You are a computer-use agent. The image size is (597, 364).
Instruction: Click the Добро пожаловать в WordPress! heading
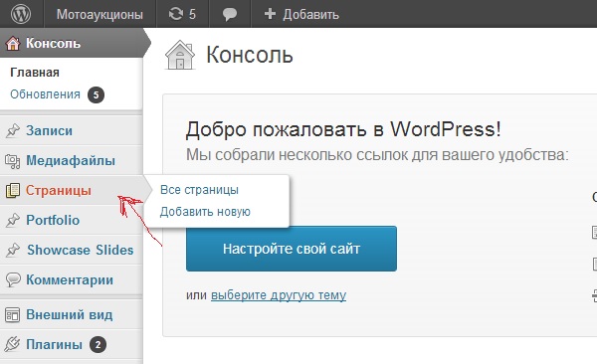point(343,129)
